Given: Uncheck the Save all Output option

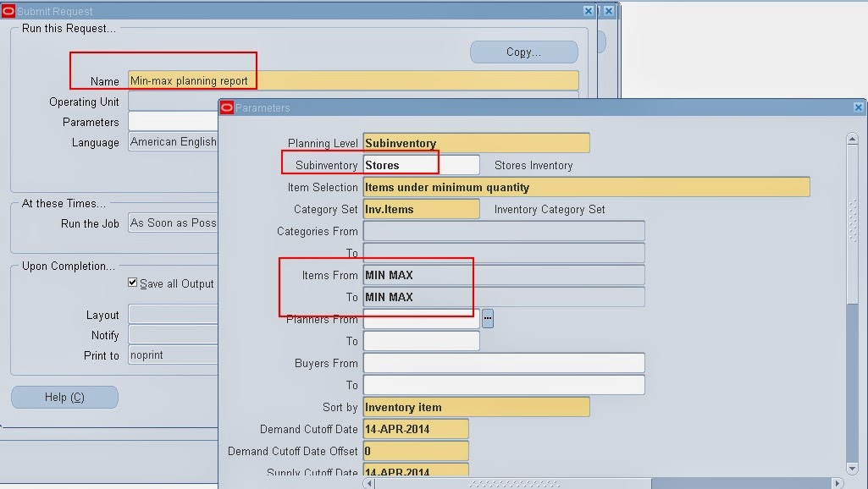Looking at the screenshot, I should [131, 283].
